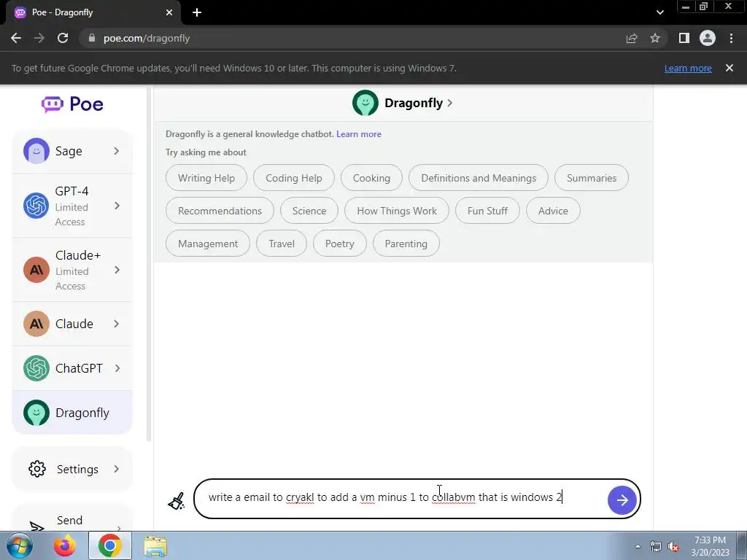
Task: Open Windows Start menu
Action: (20, 545)
